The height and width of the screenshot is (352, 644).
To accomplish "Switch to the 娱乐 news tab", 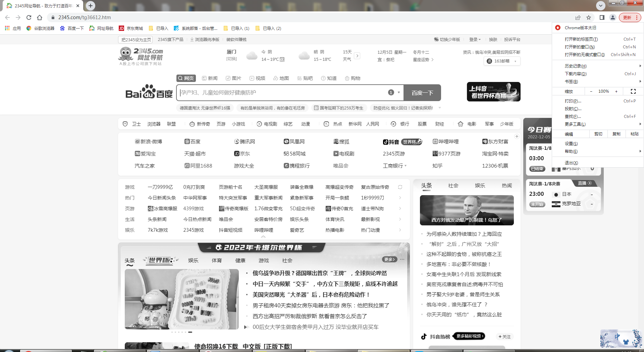I will click(480, 186).
